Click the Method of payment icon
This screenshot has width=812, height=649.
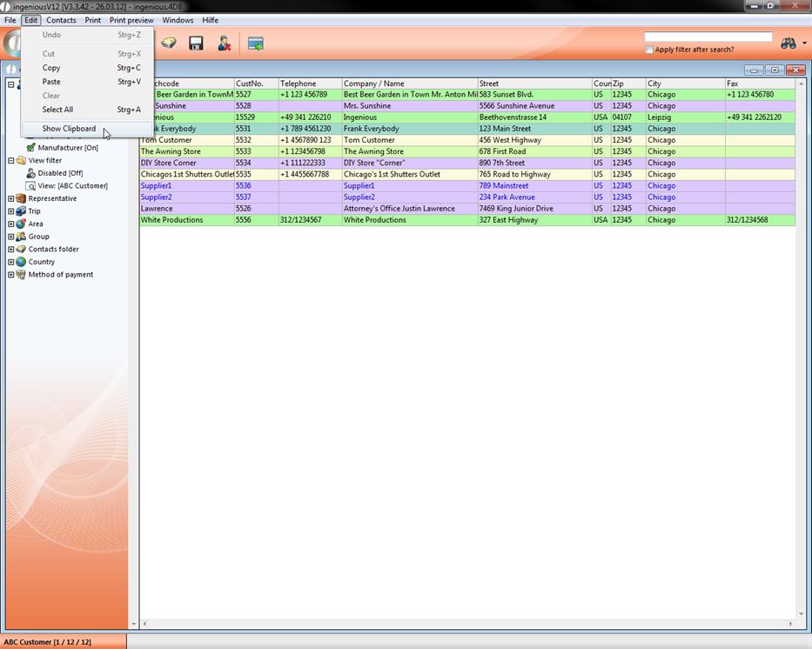[21, 275]
